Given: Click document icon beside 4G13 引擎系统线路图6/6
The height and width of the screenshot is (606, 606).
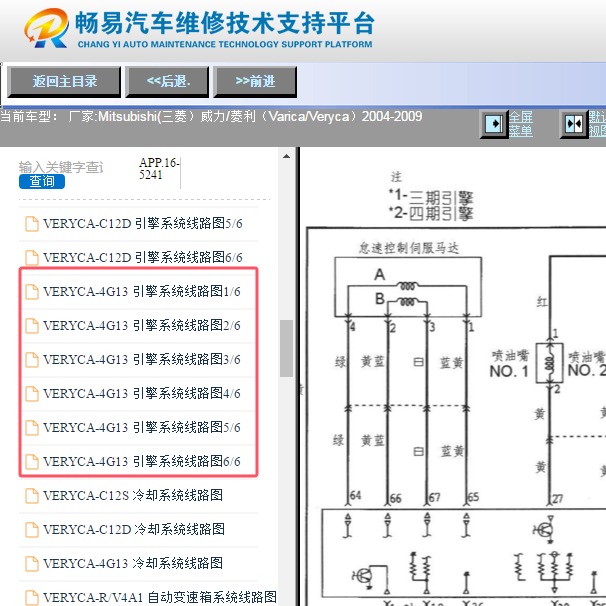Looking at the screenshot, I should [x=32, y=462].
